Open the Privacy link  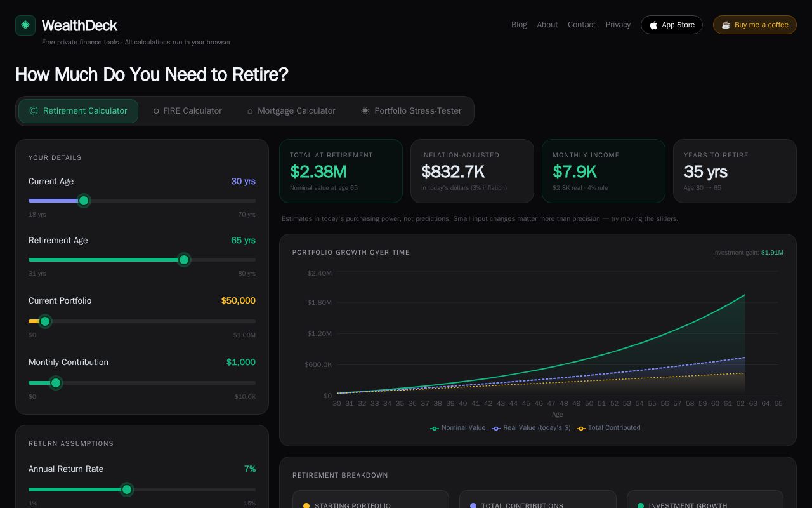coord(618,25)
